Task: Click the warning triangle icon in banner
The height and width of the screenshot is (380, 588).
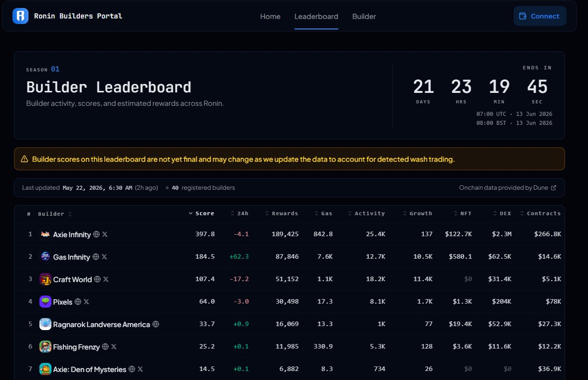Action: point(24,159)
